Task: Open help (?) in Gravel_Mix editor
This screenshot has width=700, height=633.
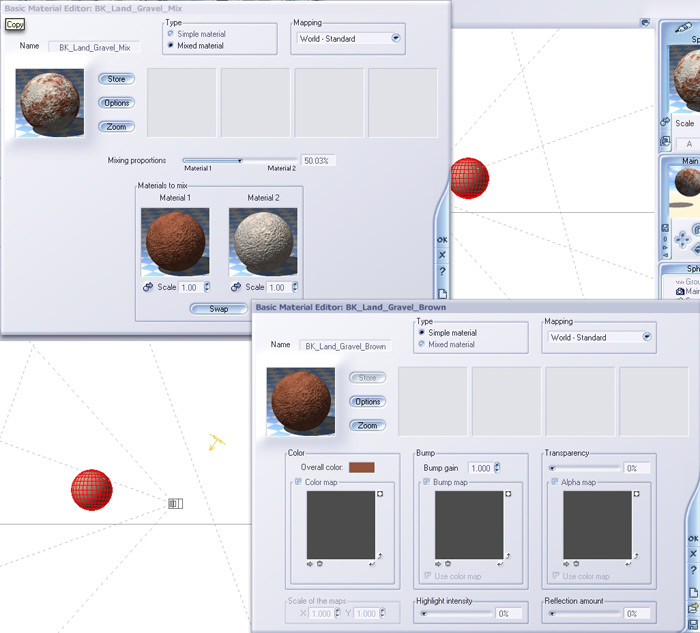Action: [442, 271]
